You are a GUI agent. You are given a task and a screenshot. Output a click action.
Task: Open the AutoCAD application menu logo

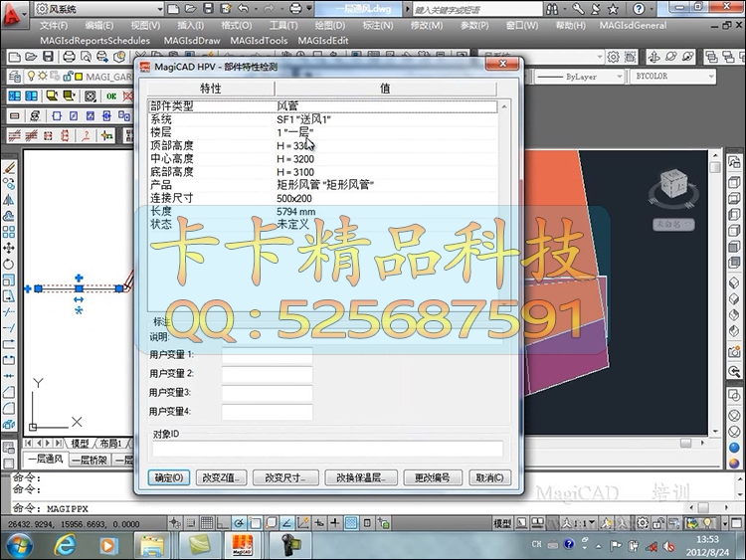pos(13,14)
